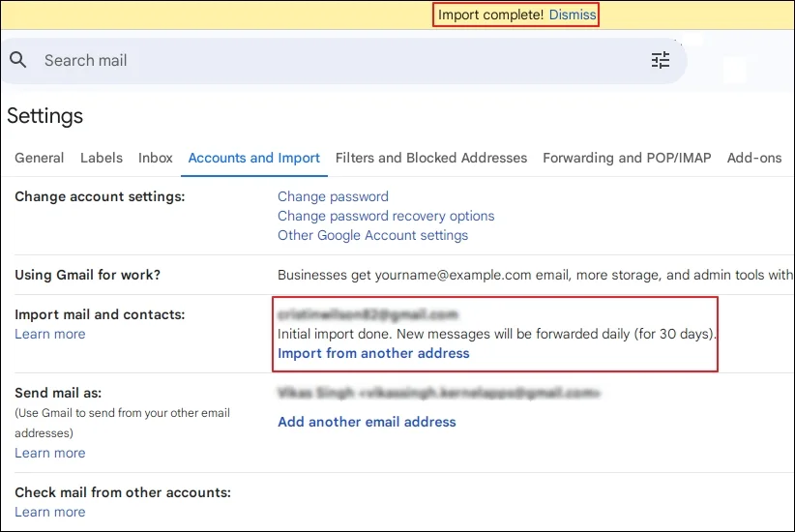Open Learn more under Check mail from other accounts
The image size is (795, 532).
click(x=49, y=512)
